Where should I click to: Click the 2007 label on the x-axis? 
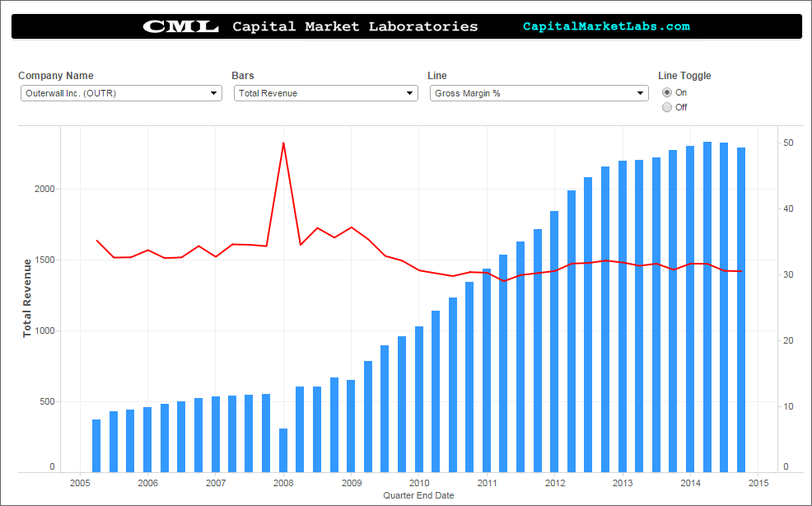tap(216, 483)
